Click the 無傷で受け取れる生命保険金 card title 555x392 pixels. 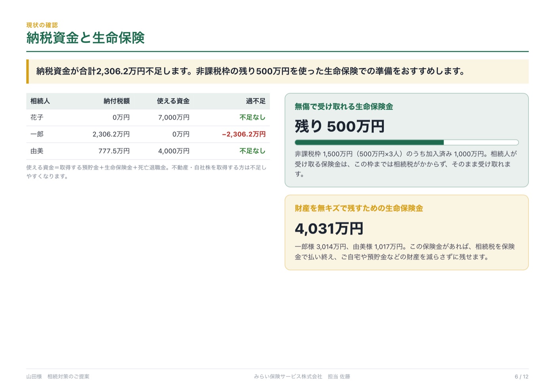344,107
